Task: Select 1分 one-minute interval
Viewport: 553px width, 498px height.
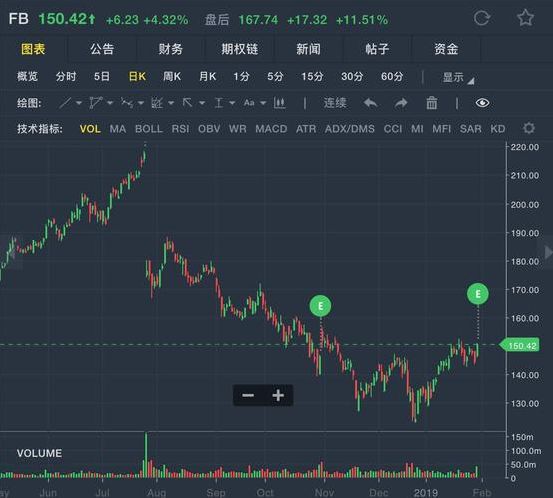Action: tap(241, 77)
